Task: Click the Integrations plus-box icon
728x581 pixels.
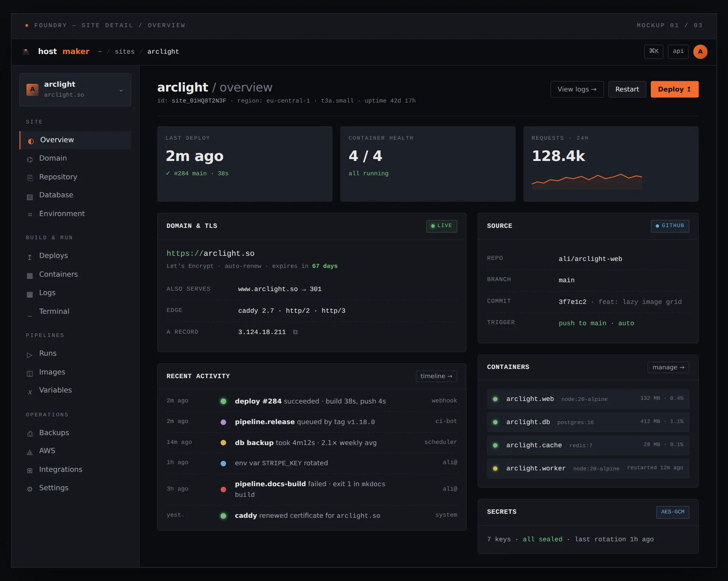Action: [x=30, y=471]
